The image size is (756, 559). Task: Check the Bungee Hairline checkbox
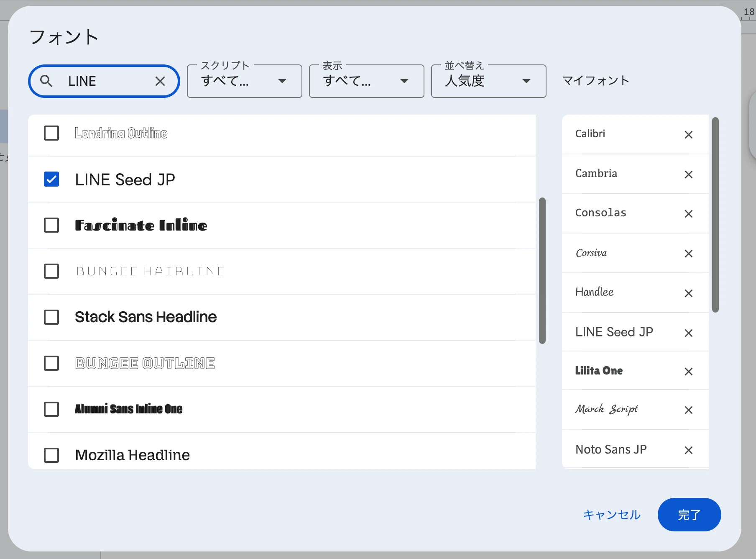tap(51, 271)
